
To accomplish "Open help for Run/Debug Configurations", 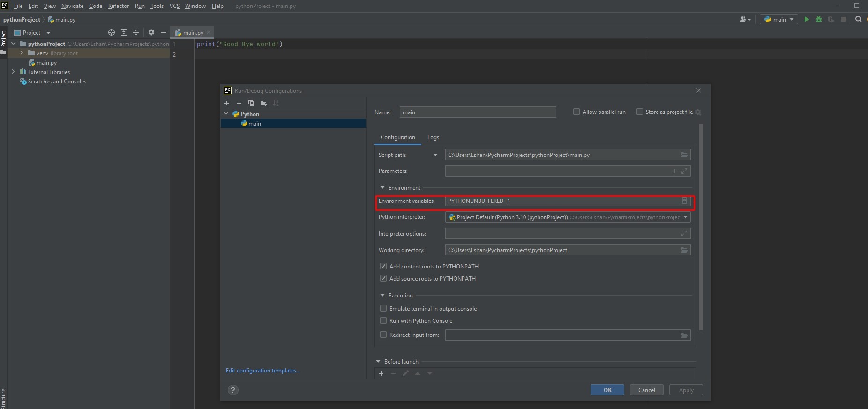I will point(233,390).
